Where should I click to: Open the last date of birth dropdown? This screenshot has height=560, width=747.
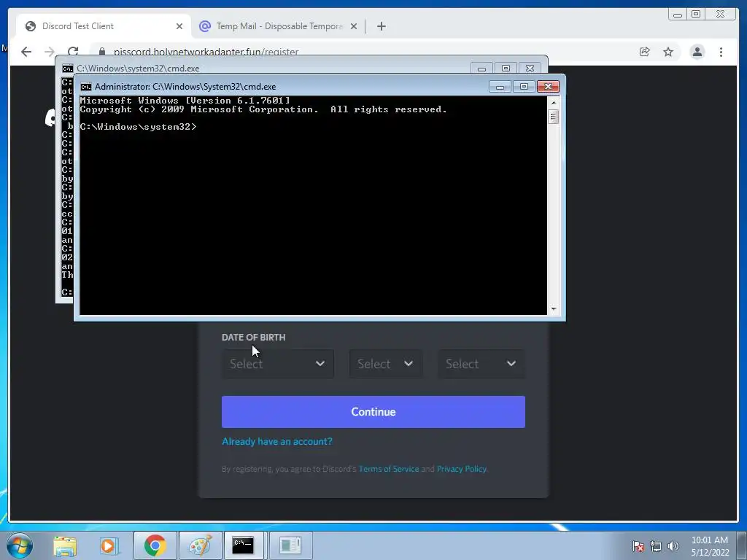[481, 364]
